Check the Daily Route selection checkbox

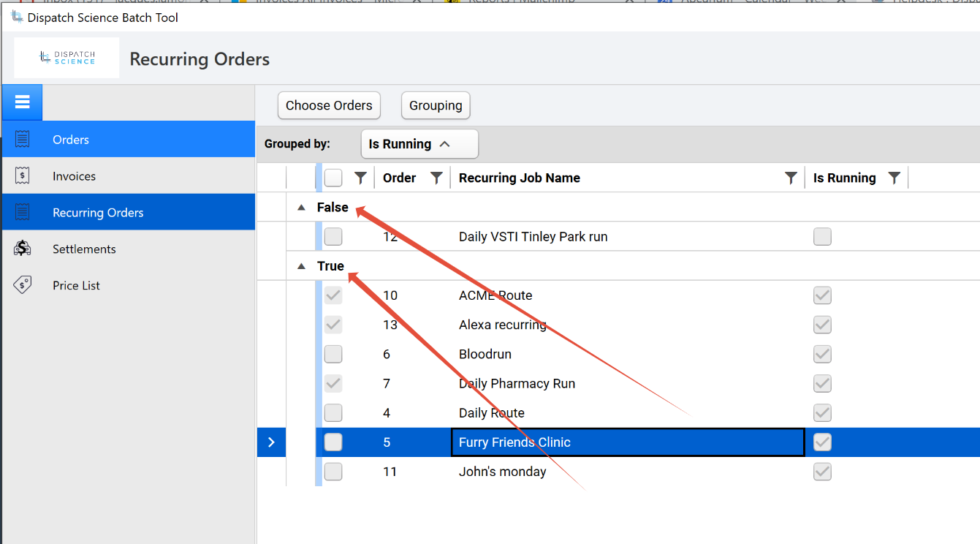333,412
